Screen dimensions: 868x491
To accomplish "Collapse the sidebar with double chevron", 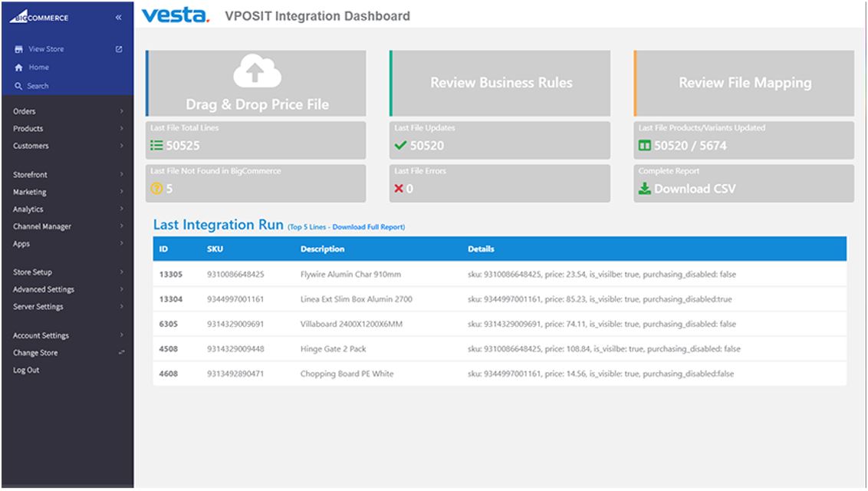I will tap(118, 18).
